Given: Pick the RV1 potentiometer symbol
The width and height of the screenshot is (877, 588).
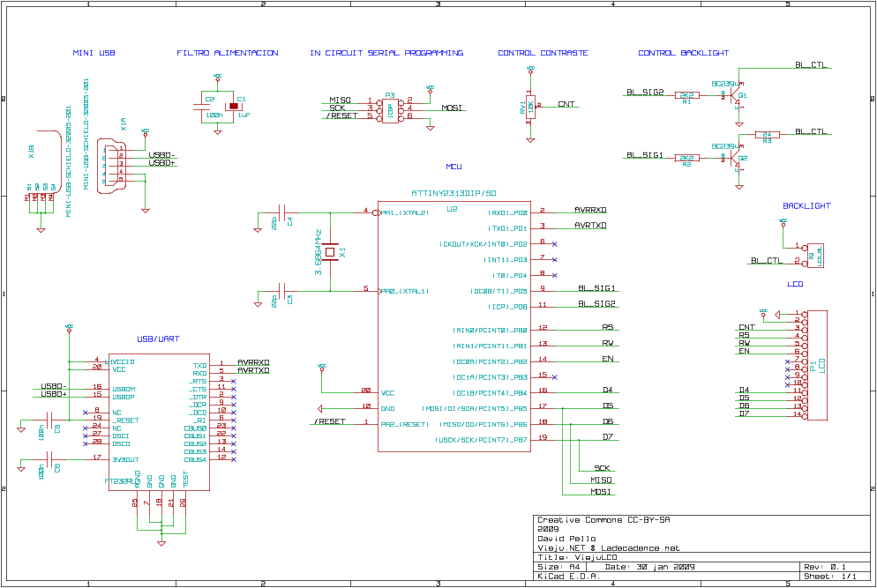Looking at the screenshot, I should [530, 107].
